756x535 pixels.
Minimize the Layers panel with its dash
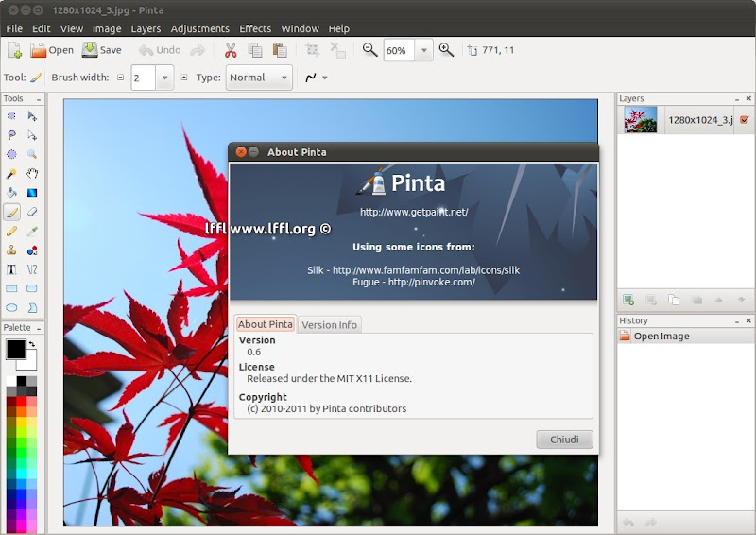pyautogui.click(x=737, y=99)
